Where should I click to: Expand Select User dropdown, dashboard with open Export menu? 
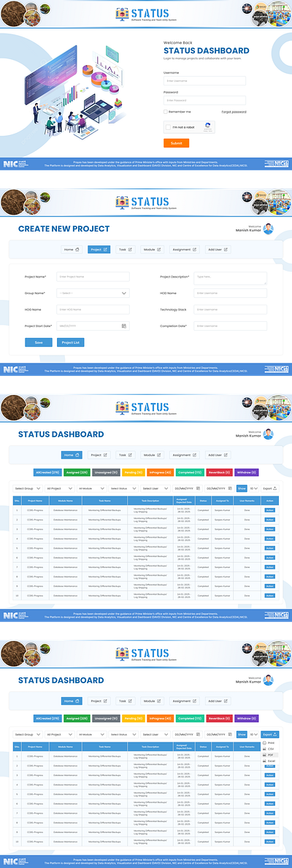pyautogui.click(x=155, y=734)
